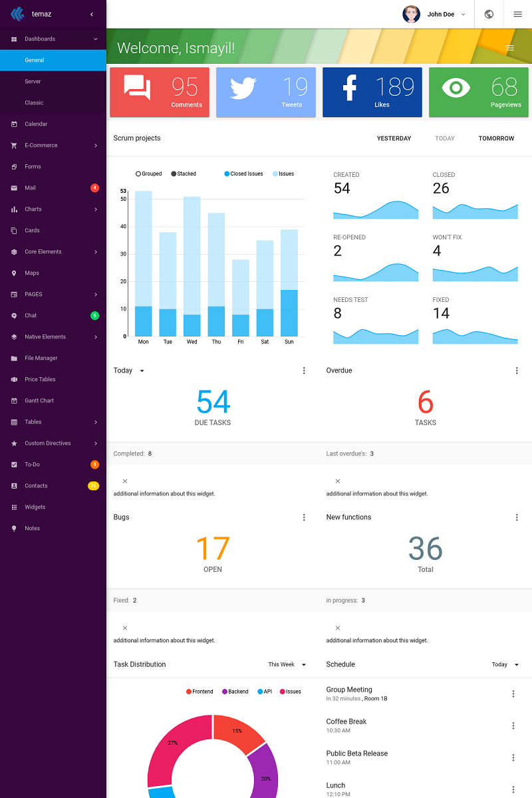Open the Mail section in the sidebar

[x=29, y=188]
